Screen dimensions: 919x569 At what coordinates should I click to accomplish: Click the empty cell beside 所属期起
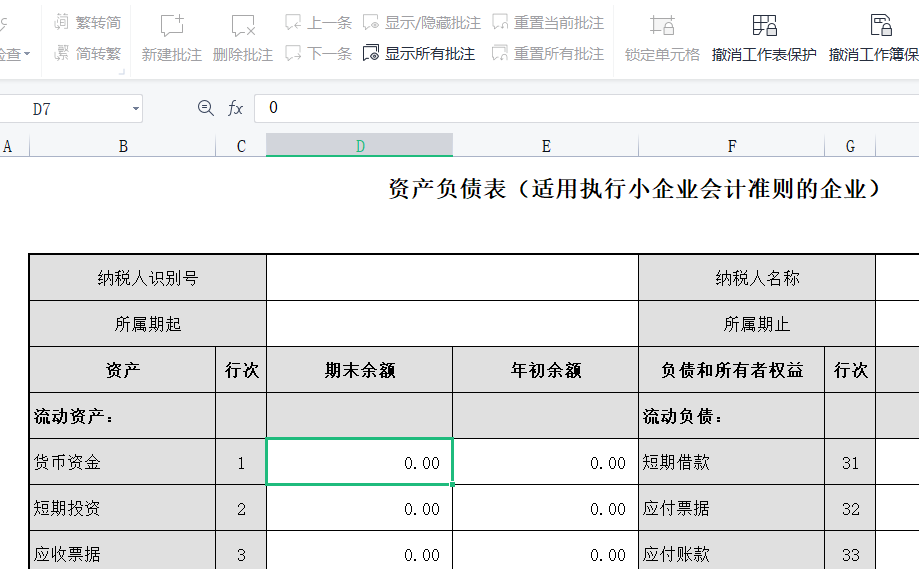(452, 323)
